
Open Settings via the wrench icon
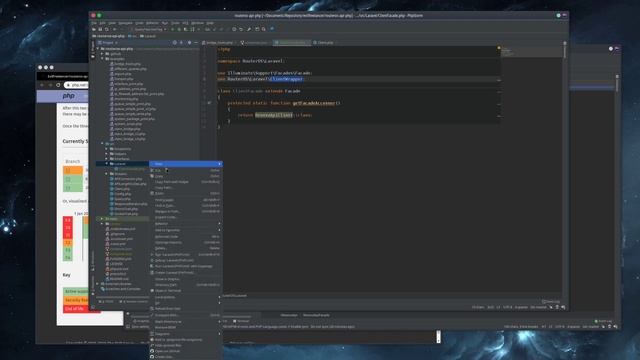coord(249,29)
